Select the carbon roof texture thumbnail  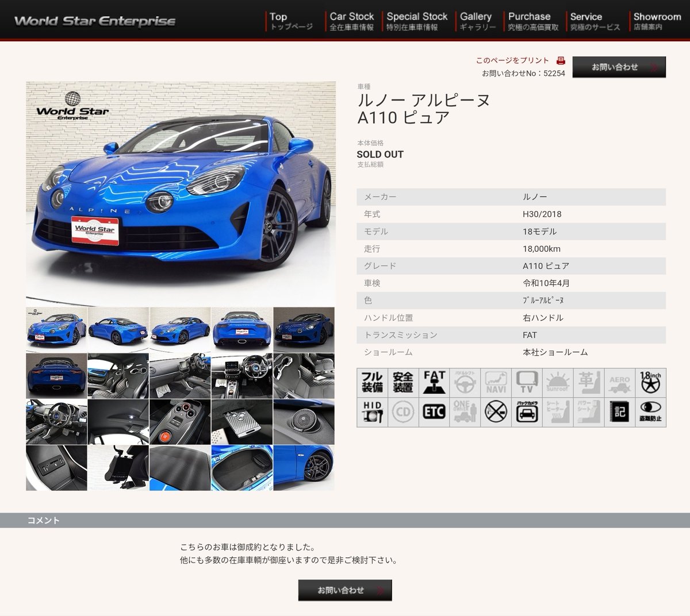click(180, 468)
